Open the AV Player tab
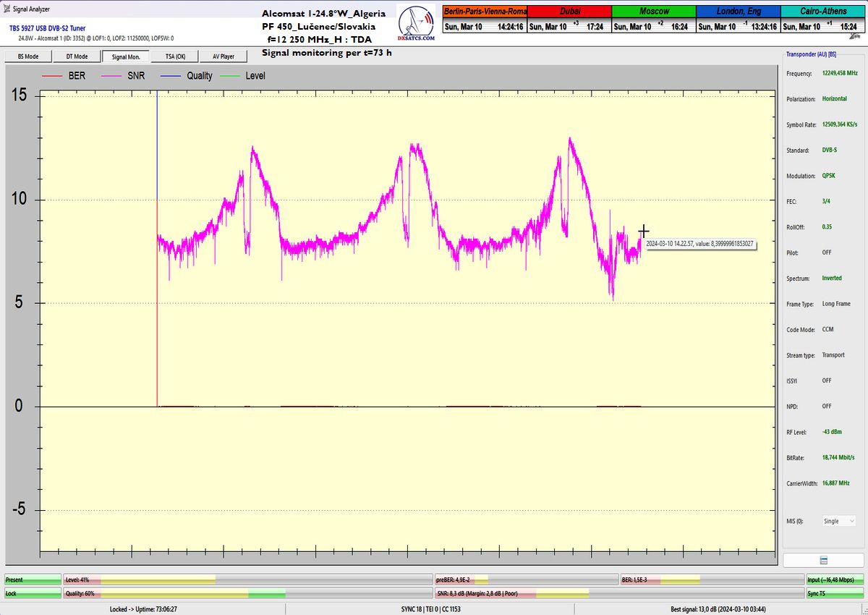This screenshot has width=868, height=615. point(224,56)
